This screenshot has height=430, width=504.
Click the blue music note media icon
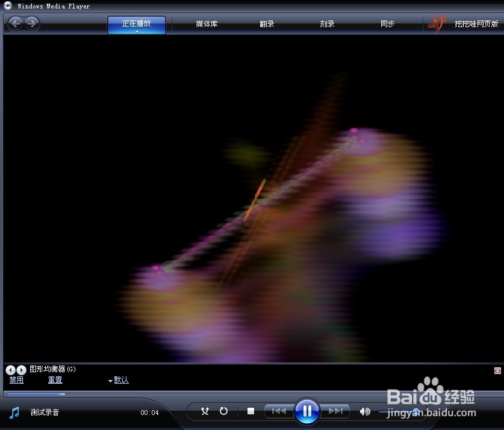point(14,413)
